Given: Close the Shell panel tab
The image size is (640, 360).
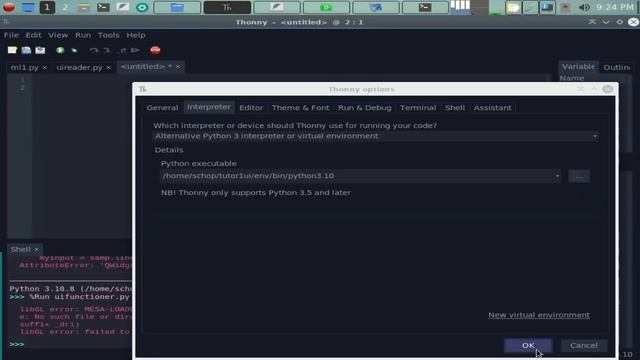Looking at the screenshot, I should [x=36, y=249].
